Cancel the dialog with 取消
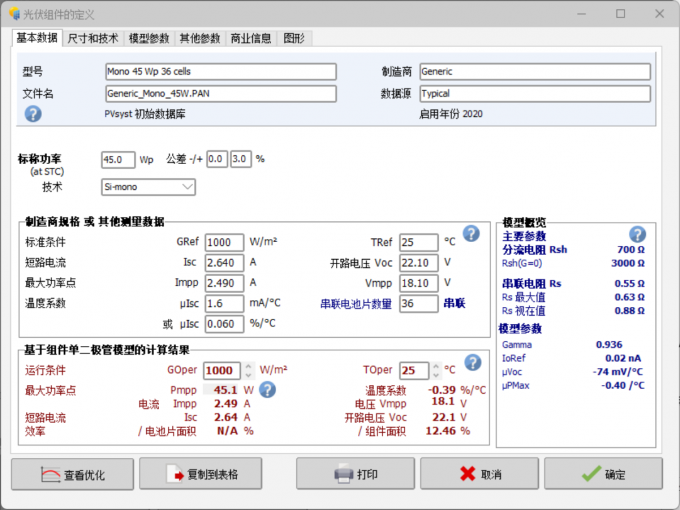The image size is (680, 510). [x=479, y=474]
